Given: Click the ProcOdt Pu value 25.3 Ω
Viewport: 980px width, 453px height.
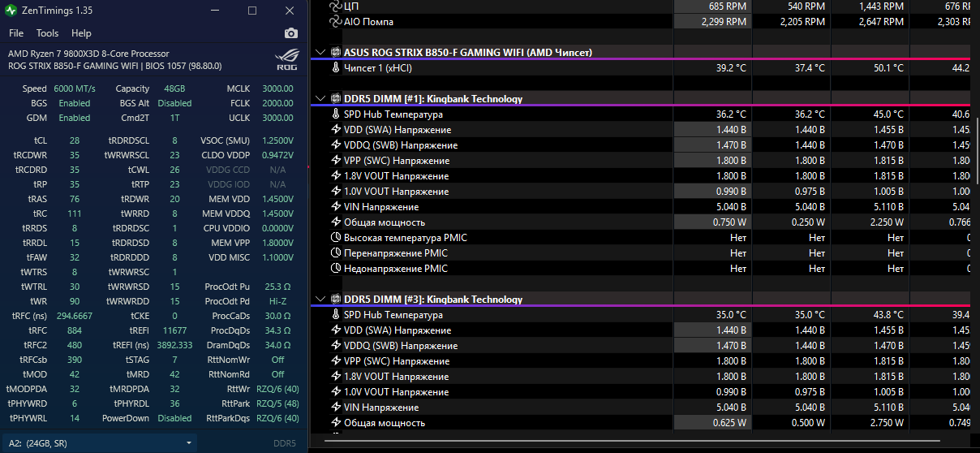Looking at the screenshot, I should point(277,287).
